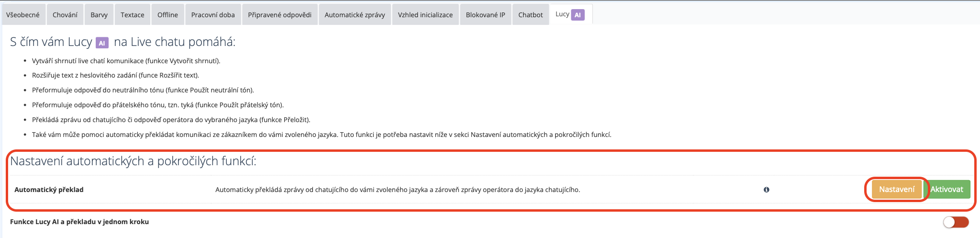Click the bullet about 'Použít přátelský tón'
The height and width of the screenshot is (238, 980).
pos(158,105)
